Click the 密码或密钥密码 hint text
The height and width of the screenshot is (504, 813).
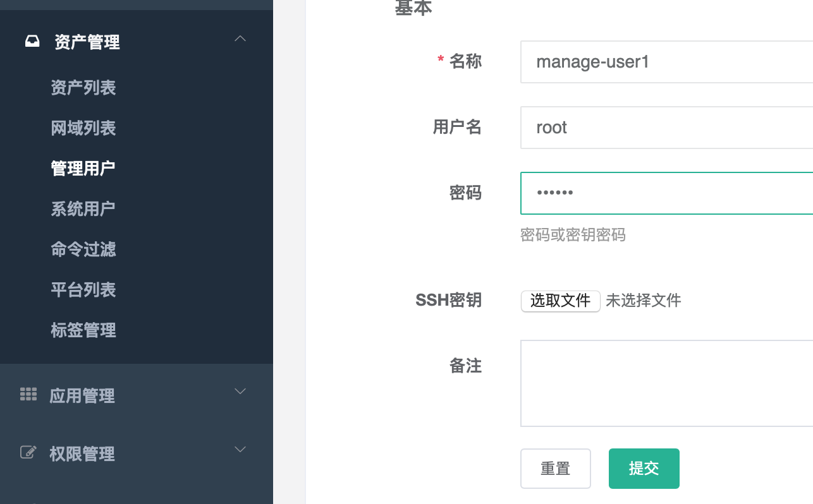coord(573,235)
